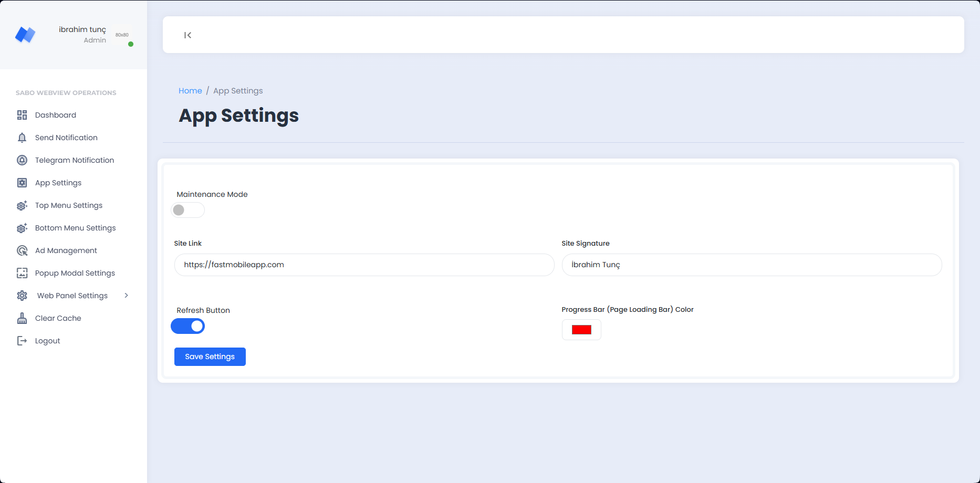
Task: Click the Logout arrow icon
Action: [x=22, y=341]
